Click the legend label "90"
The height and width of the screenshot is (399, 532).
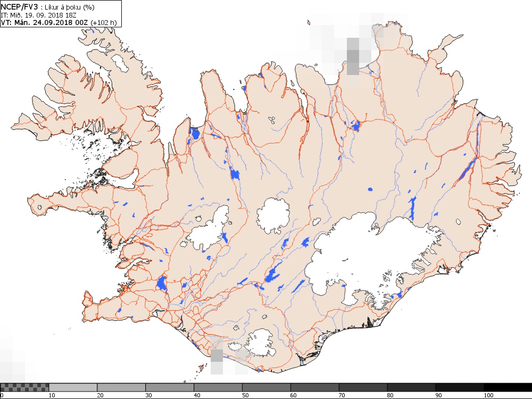click(439, 395)
